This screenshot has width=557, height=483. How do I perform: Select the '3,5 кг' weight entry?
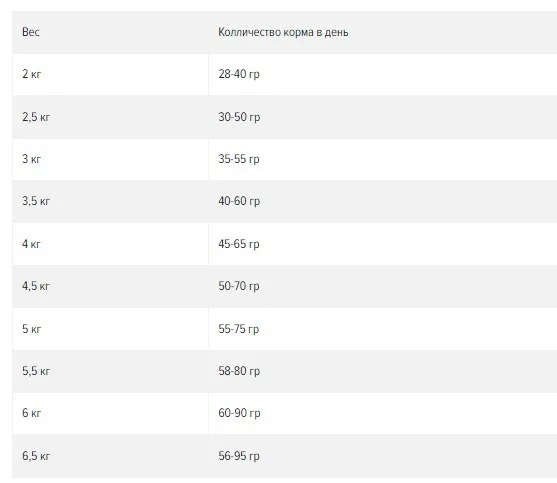[x=36, y=201]
